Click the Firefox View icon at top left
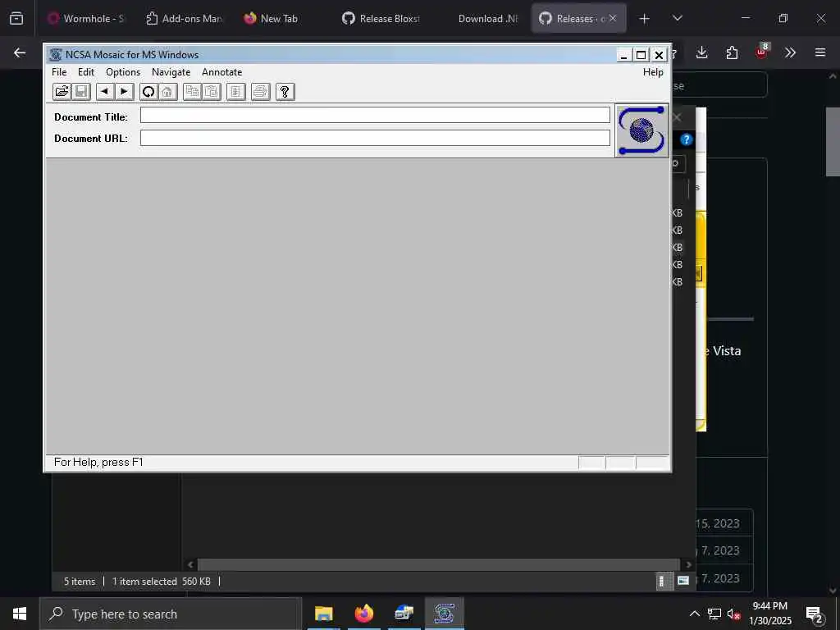 coord(16,18)
